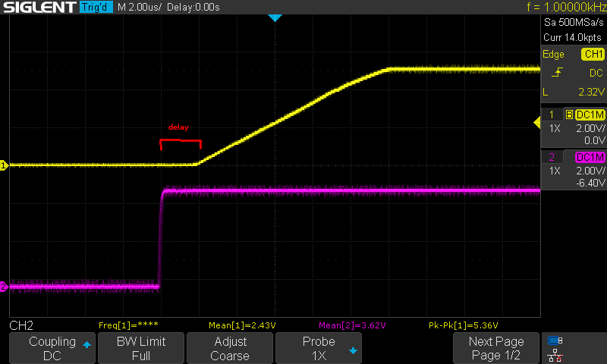607x364 pixels.
Task: Click the channel 2 2.00V/ scale value
Action: (590, 171)
